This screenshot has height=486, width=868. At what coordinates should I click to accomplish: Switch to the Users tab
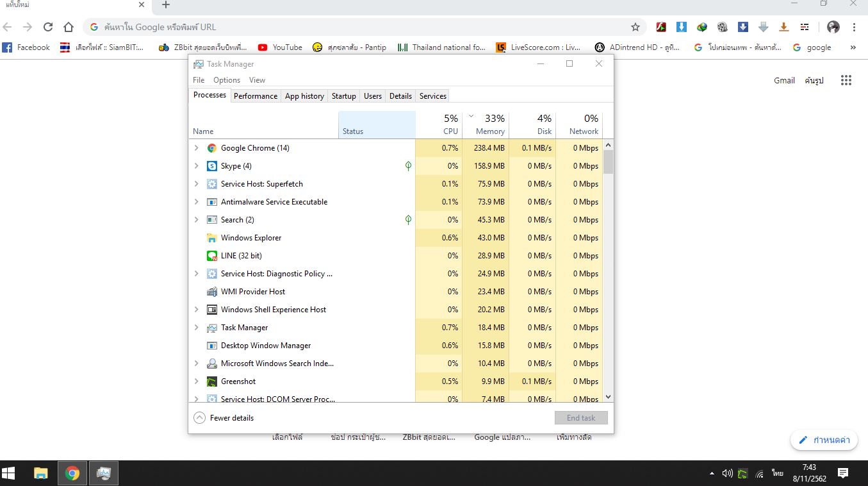[x=373, y=96]
